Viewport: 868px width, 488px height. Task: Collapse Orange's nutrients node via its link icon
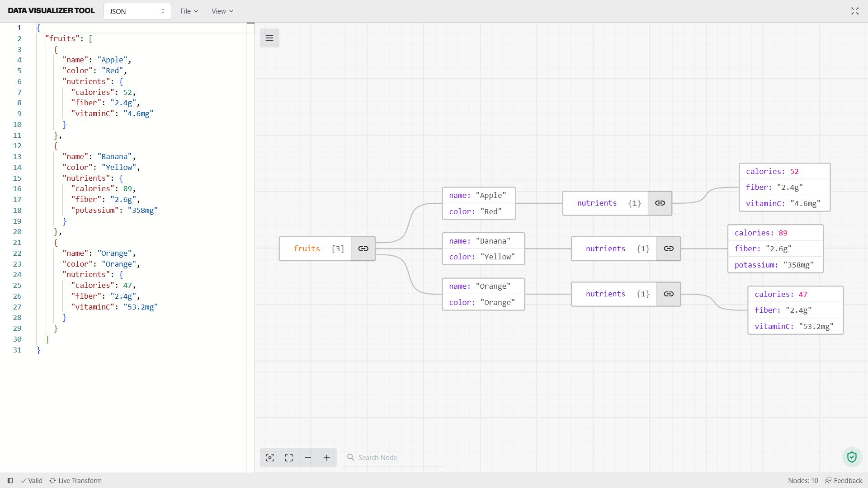[x=669, y=294]
